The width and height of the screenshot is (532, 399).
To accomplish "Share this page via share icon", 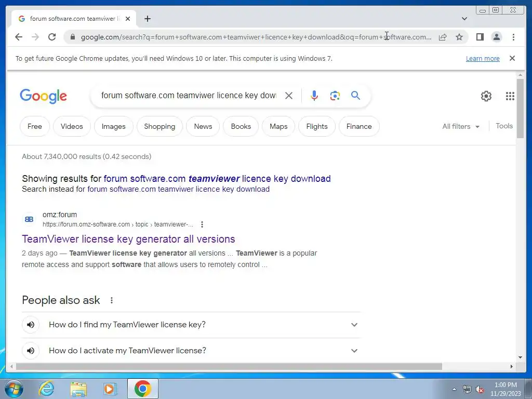I will click(x=443, y=37).
